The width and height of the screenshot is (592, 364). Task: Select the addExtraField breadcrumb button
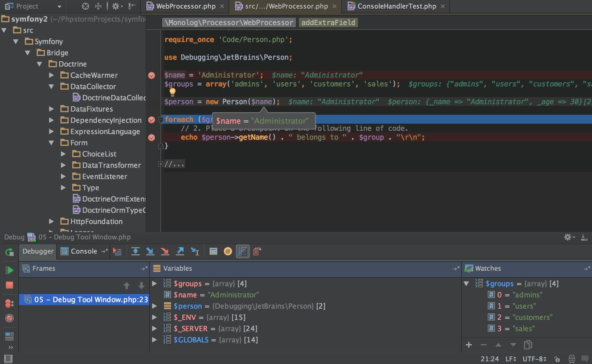[328, 22]
